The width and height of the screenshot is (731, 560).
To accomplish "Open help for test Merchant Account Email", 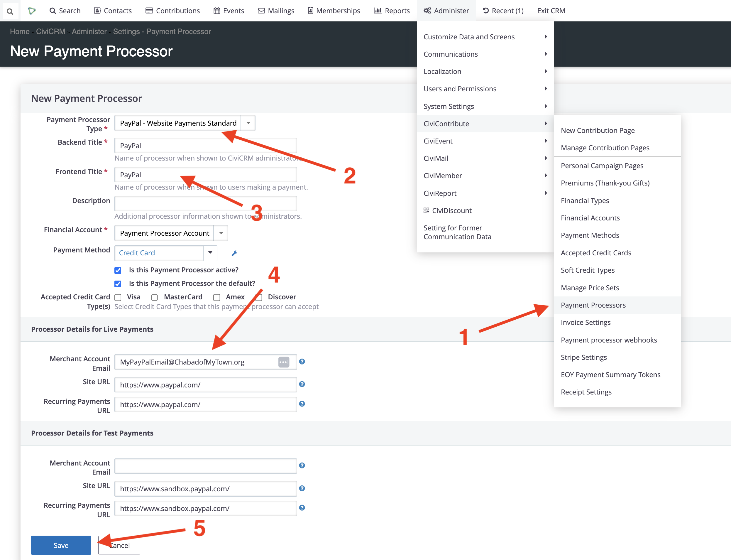I will click(x=302, y=466).
